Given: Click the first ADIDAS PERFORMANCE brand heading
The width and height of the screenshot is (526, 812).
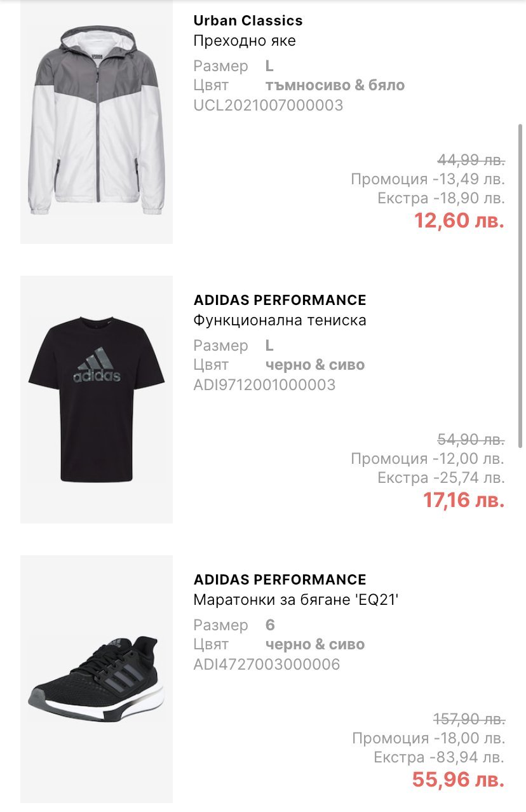Looking at the screenshot, I should (280, 301).
